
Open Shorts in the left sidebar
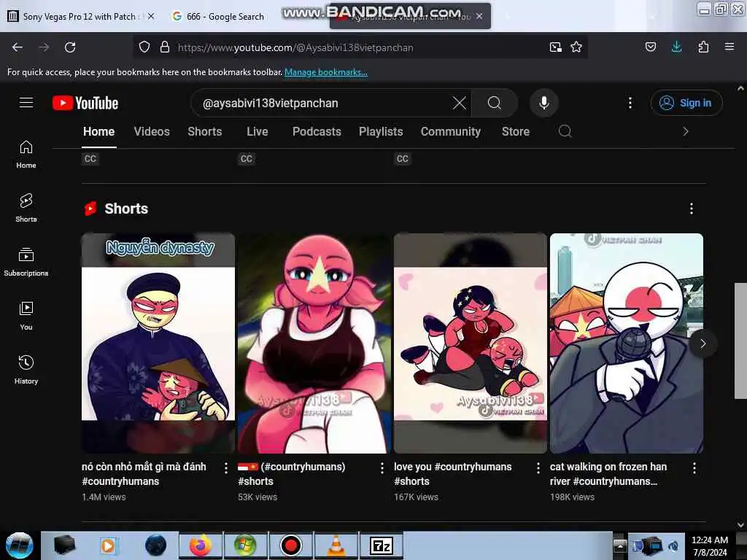click(x=26, y=208)
